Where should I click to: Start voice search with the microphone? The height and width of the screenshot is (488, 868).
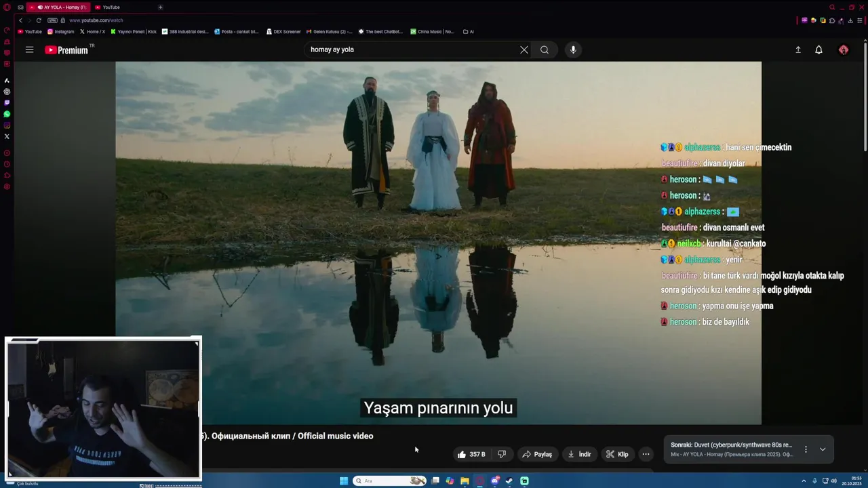(573, 49)
